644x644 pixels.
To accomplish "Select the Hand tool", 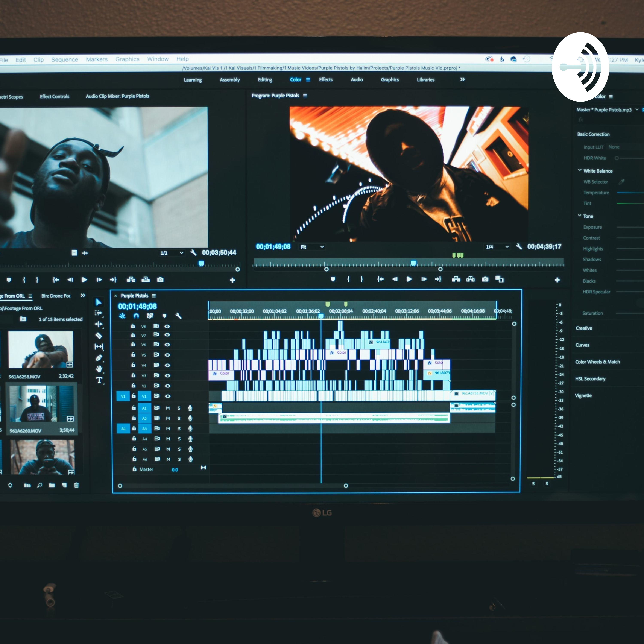I will [99, 369].
